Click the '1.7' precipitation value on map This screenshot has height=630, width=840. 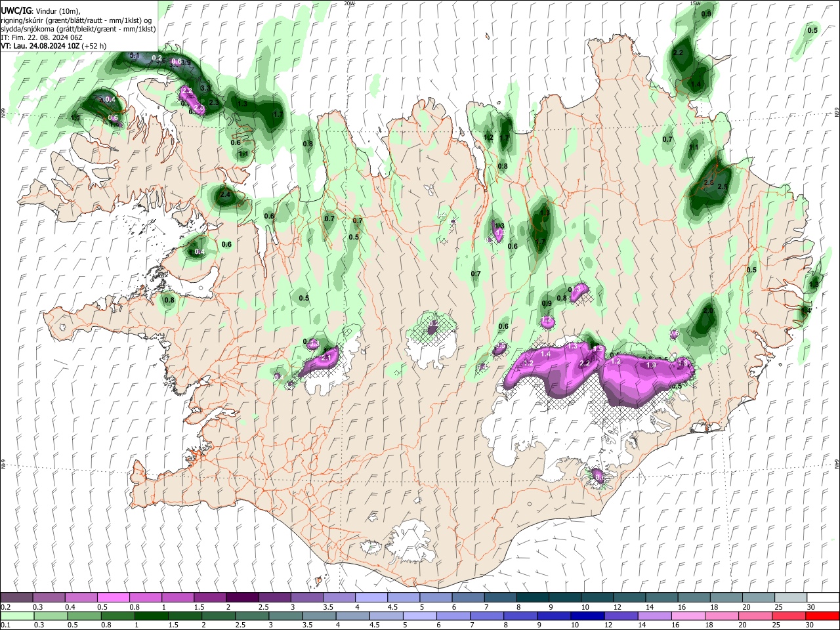[x=278, y=114]
